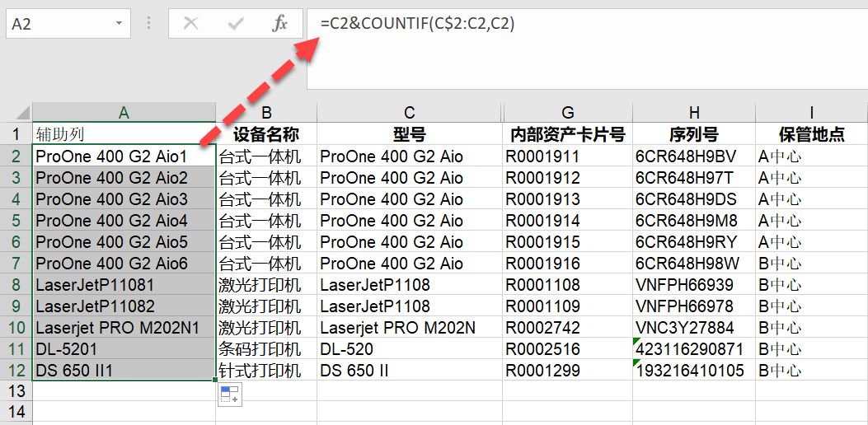Click header cell 内部资产卡片号
868x425 pixels.
(568, 134)
